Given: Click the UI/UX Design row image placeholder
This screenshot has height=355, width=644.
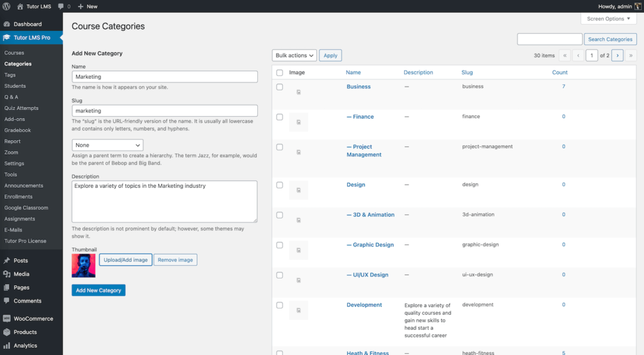Looking at the screenshot, I should point(299,280).
